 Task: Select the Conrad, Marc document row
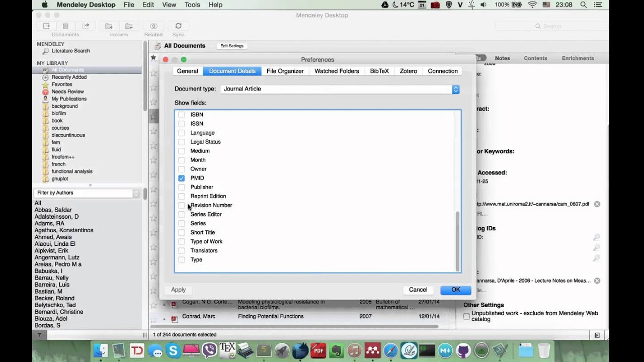302,317
